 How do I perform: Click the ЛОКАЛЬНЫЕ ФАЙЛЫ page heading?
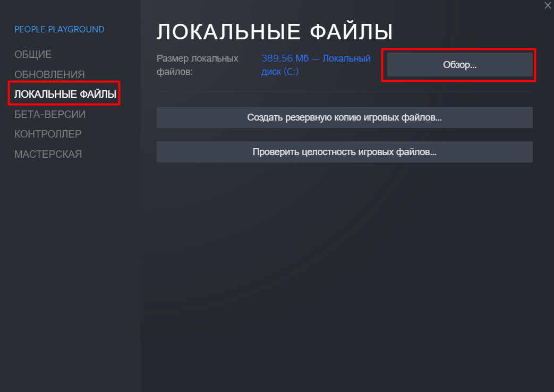(x=275, y=32)
